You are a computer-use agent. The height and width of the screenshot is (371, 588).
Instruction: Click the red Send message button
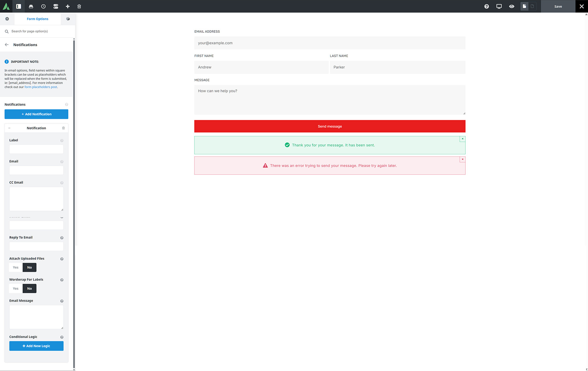coord(330,126)
